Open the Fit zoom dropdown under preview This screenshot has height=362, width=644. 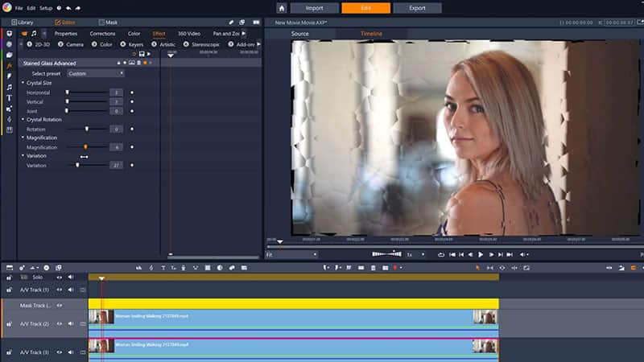pyautogui.click(x=291, y=254)
